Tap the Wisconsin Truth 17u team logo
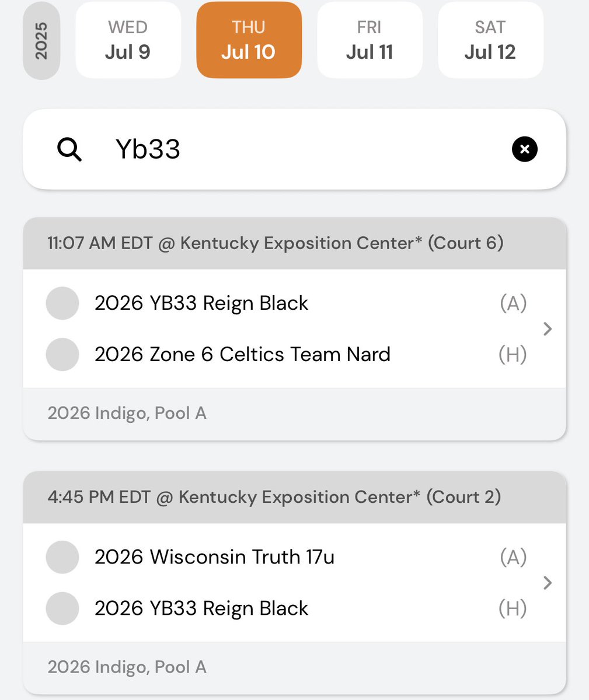 coord(62,557)
